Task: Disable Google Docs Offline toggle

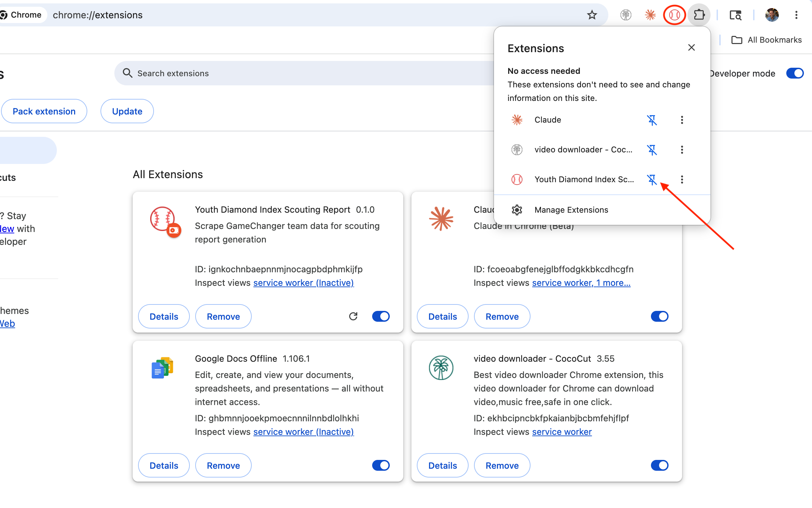Action: point(381,465)
